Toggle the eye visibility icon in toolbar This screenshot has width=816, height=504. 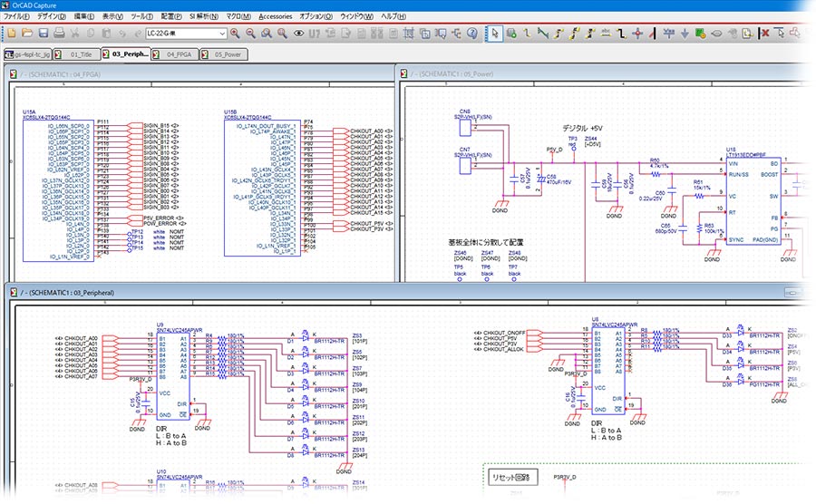(298, 34)
